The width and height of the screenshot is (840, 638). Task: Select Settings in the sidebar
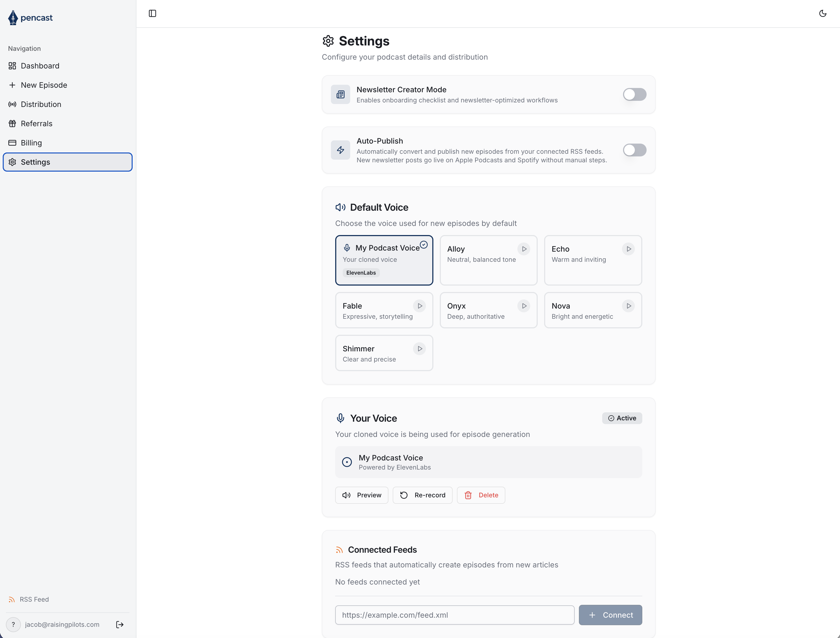68,162
